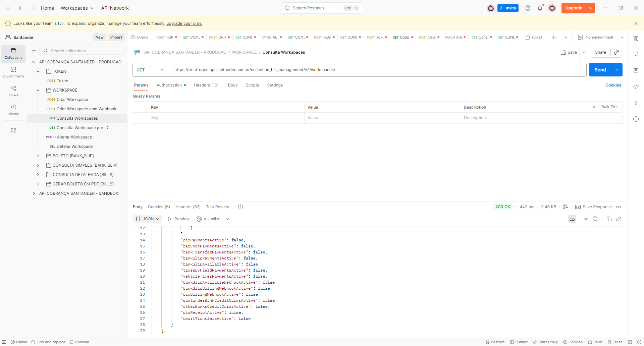Copy the request link icon beside Share
Viewport: 644px width, 346px height.
coord(616,52)
